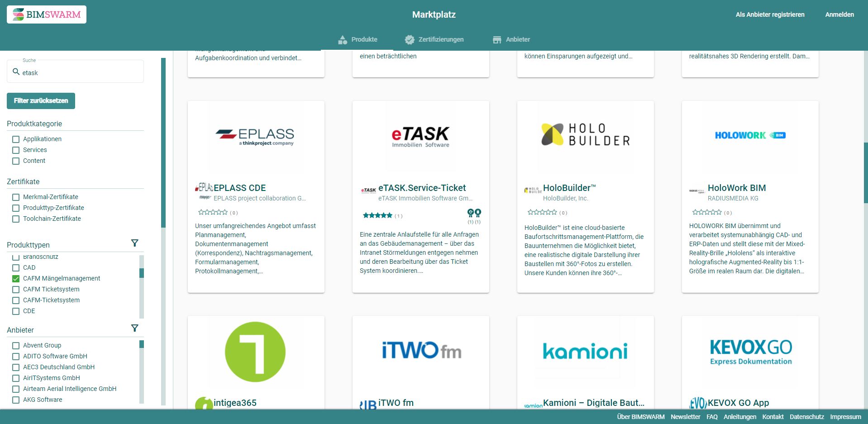Click the search magnifier icon
Screen dimensions: 868x424
click(16, 72)
